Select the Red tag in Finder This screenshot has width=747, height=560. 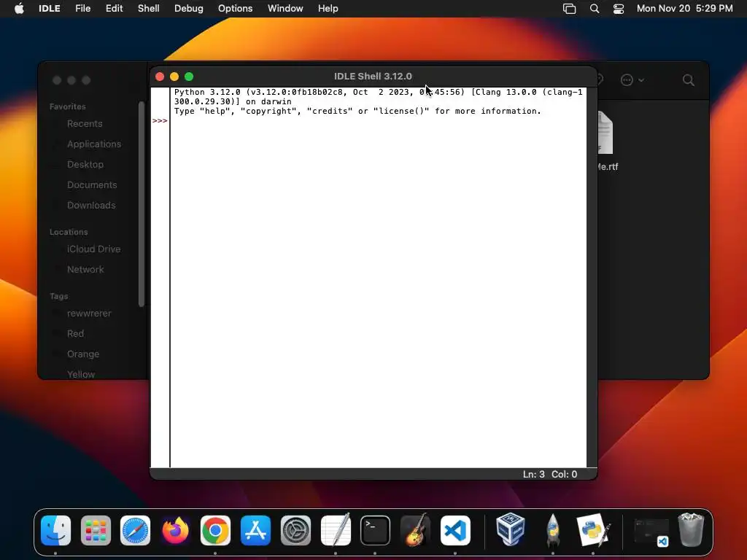[x=75, y=334]
